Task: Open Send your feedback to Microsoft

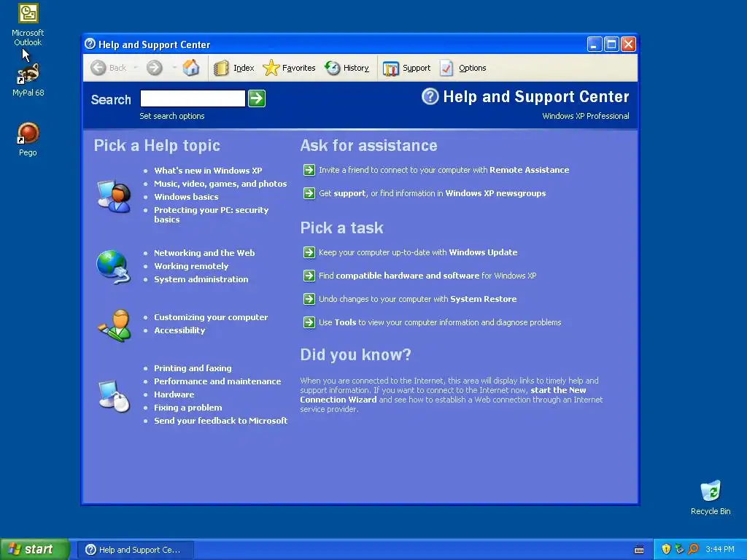Action: [220, 421]
